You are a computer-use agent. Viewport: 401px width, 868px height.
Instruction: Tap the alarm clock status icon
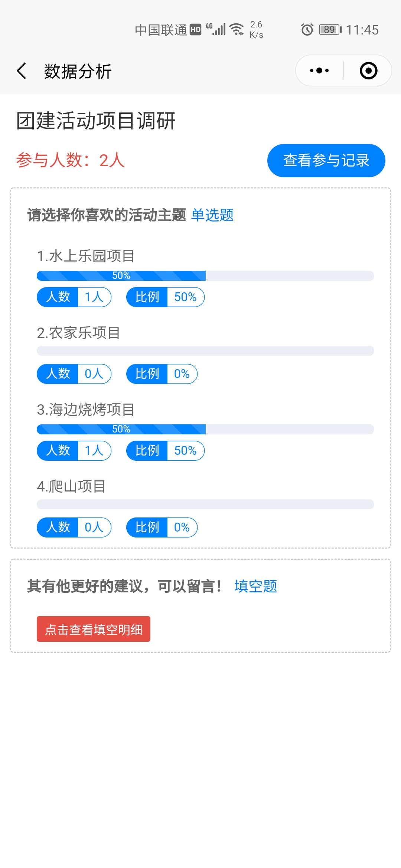pyautogui.click(x=307, y=29)
